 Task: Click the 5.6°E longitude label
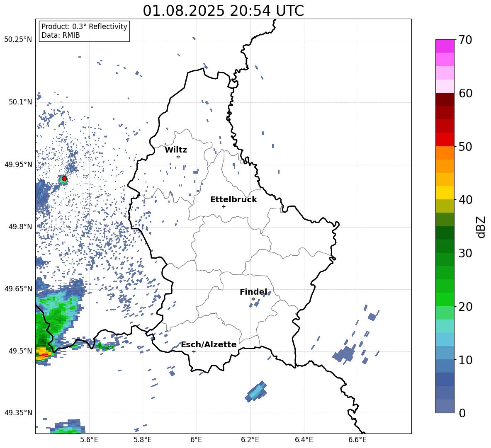(x=89, y=440)
